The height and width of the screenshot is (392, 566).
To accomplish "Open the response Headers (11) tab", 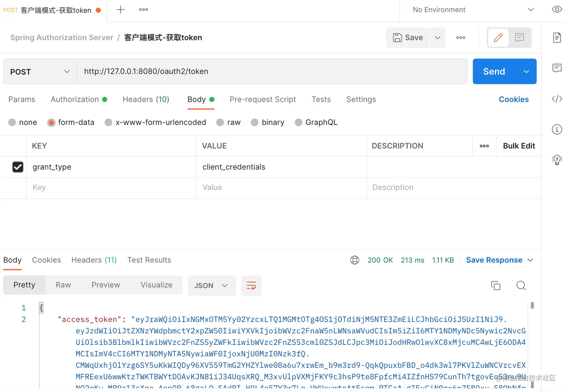I will (94, 260).
